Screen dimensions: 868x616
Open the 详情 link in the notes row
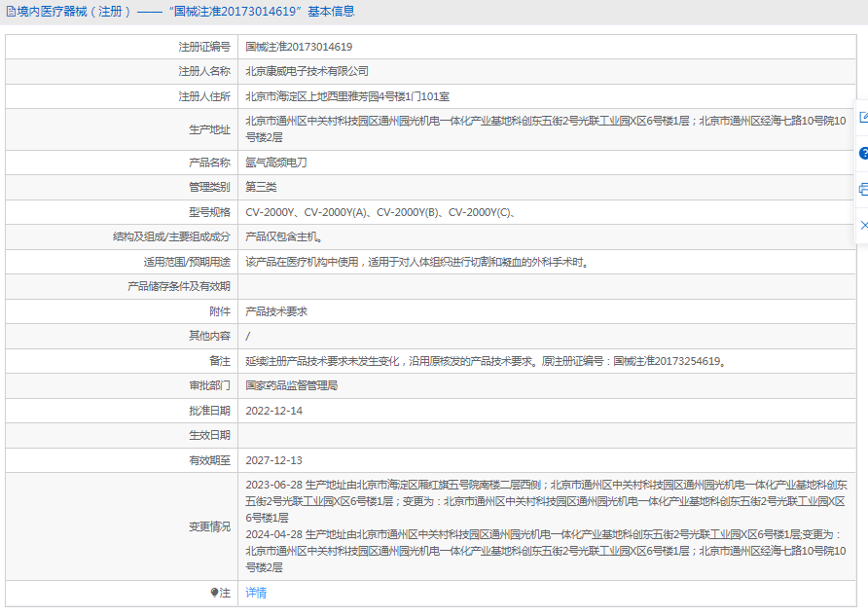coord(256,593)
